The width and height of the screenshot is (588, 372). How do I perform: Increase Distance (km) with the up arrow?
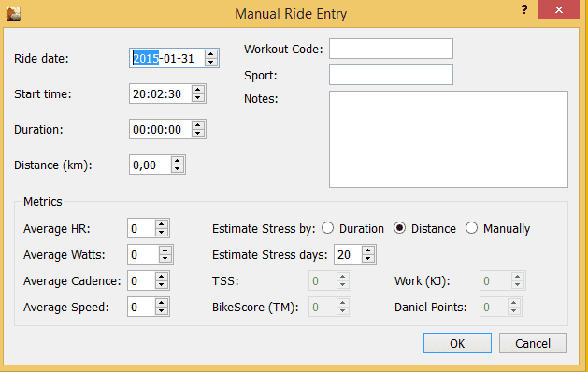pos(177,161)
